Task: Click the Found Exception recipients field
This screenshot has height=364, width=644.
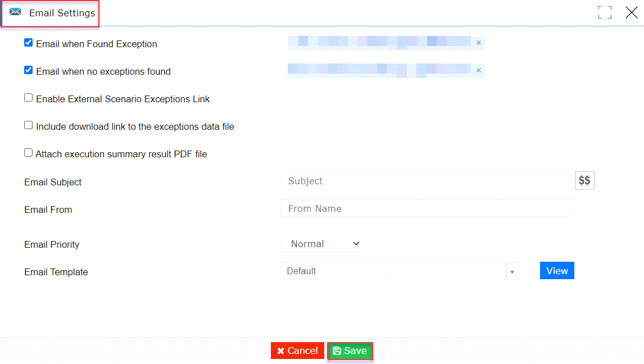Action: [386, 43]
